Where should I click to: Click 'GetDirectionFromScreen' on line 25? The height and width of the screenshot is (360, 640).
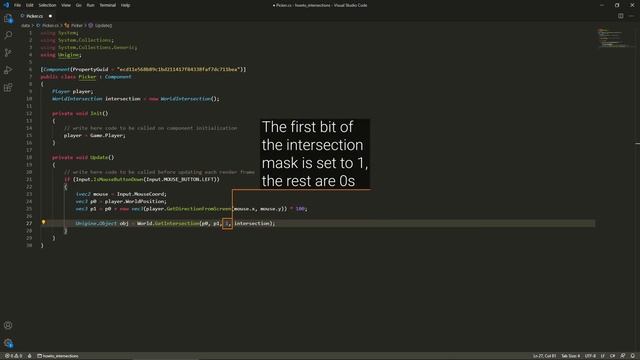coord(199,209)
